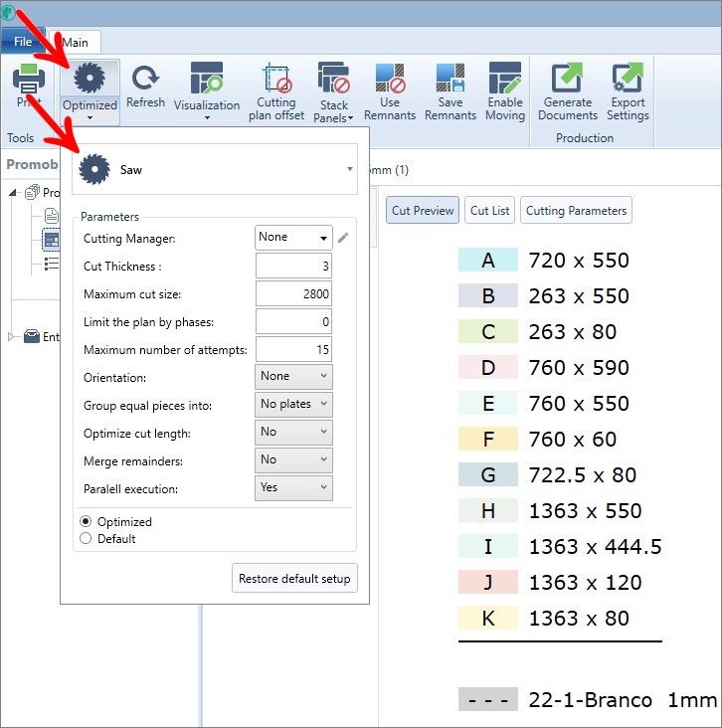Click the 722.5 x 80 dimension text
The height and width of the screenshot is (728, 722).
(583, 475)
